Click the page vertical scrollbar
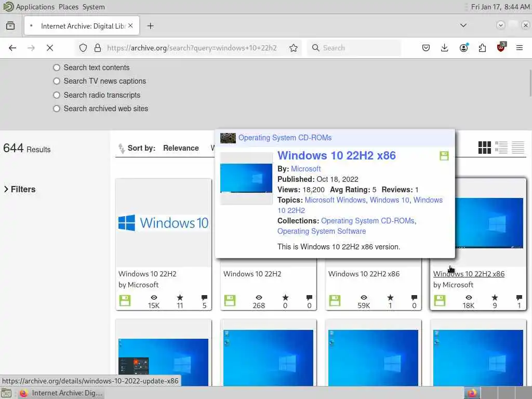Viewport: 532px width, 399px height. [x=530, y=83]
